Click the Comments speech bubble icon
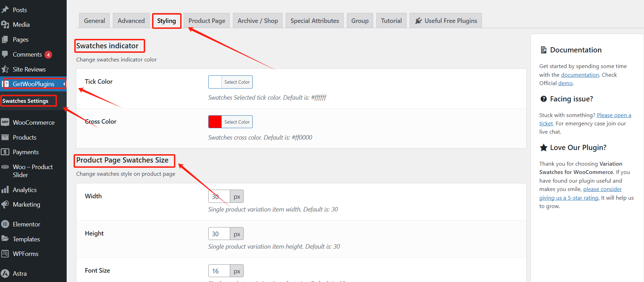 5,55
